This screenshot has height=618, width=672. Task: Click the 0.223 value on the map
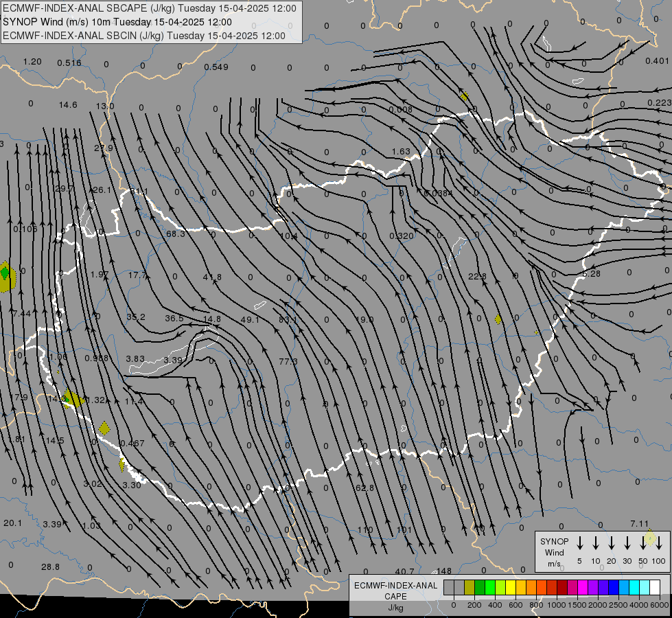[x=660, y=102]
